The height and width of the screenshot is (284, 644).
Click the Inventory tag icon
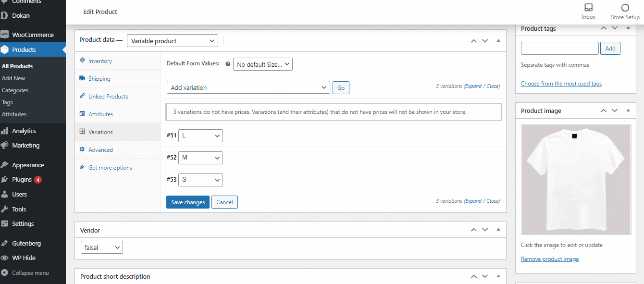tap(82, 61)
